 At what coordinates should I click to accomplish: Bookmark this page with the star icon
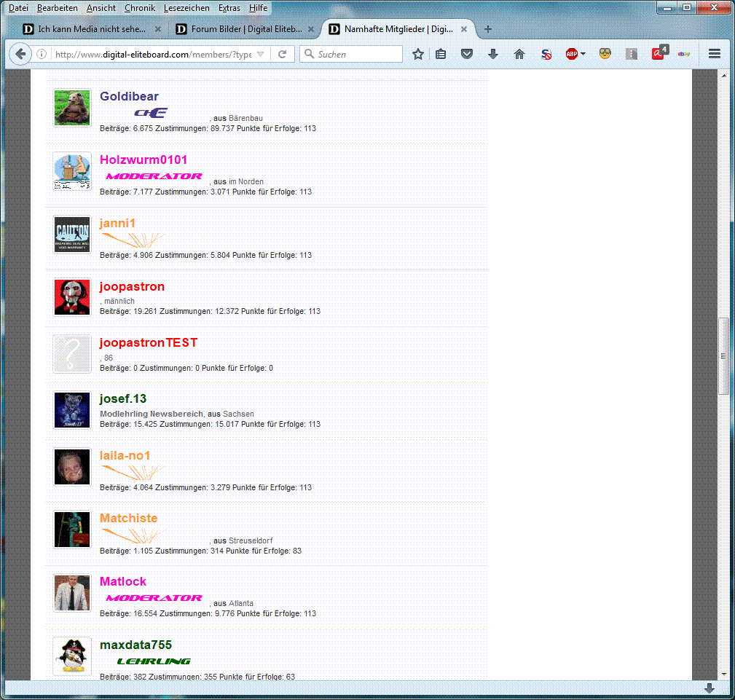[417, 55]
